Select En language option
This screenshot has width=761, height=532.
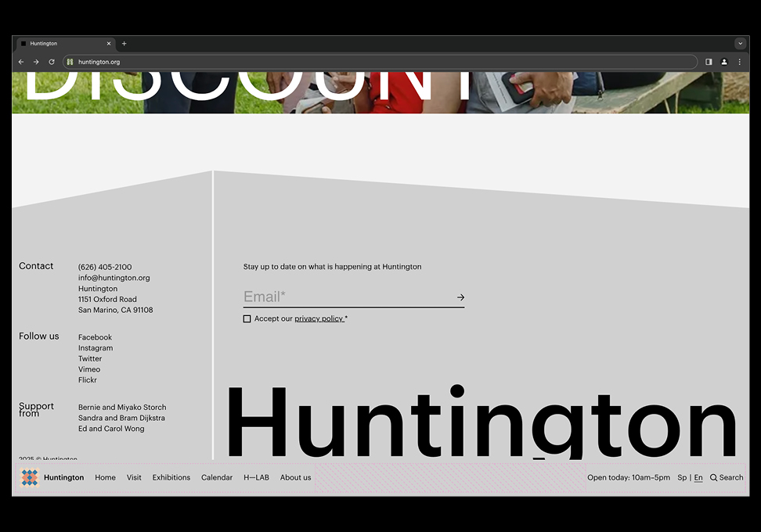point(698,477)
